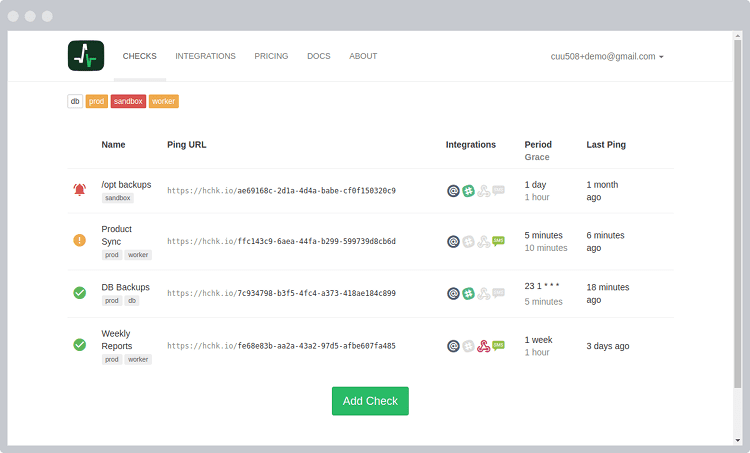Image resolution: width=750 pixels, height=453 pixels.
Task: Filter checks by the red sandbox tag
Action: [x=128, y=101]
